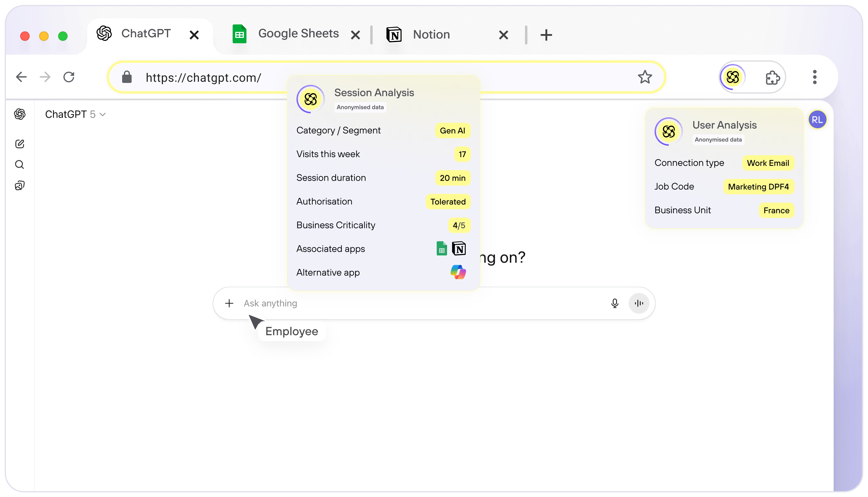Expand the ChatGPT 5 model dropdown

75,114
